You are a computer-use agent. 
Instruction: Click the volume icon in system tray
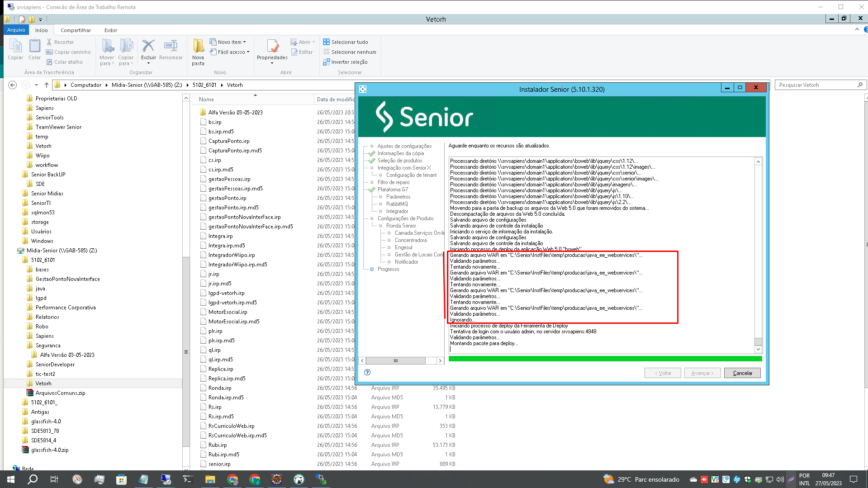pos(780,479)
